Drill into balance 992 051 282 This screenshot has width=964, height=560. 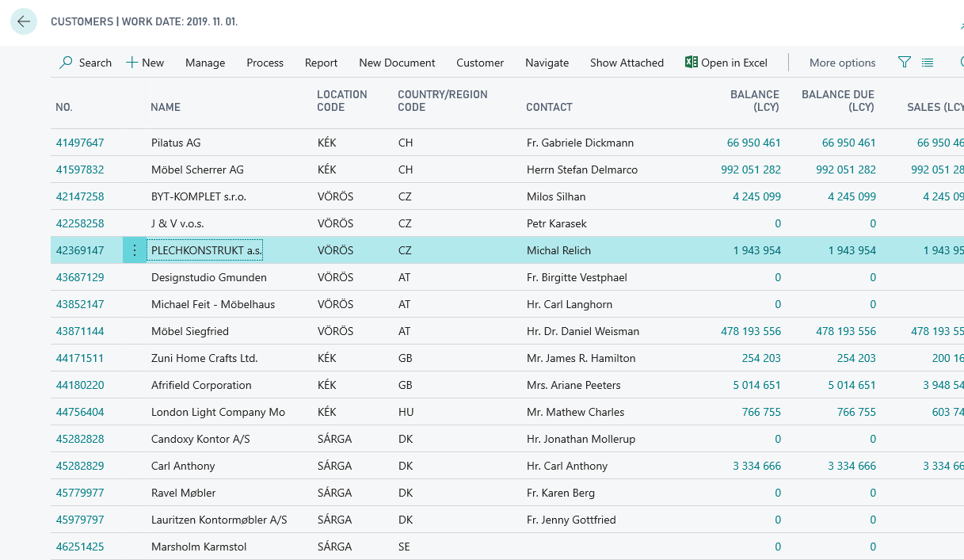pyautogui.click(x=751, y=170)
